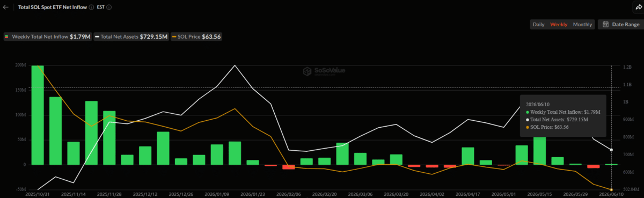This screenshot has height=198, width=644.
Task: Click the green bar at 2025/11/28
Action: pyautogui.click(x=109, y=138)
